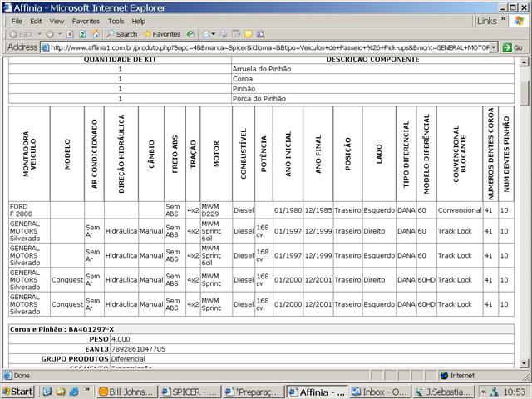Open the View menu
532x399 pixels.
point(57,21)
